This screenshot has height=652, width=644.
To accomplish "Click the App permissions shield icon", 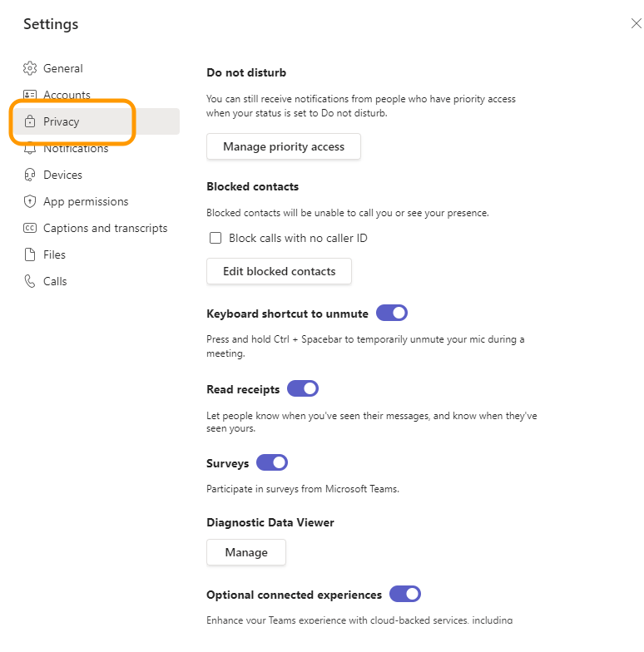I will [x=31, y=201].
